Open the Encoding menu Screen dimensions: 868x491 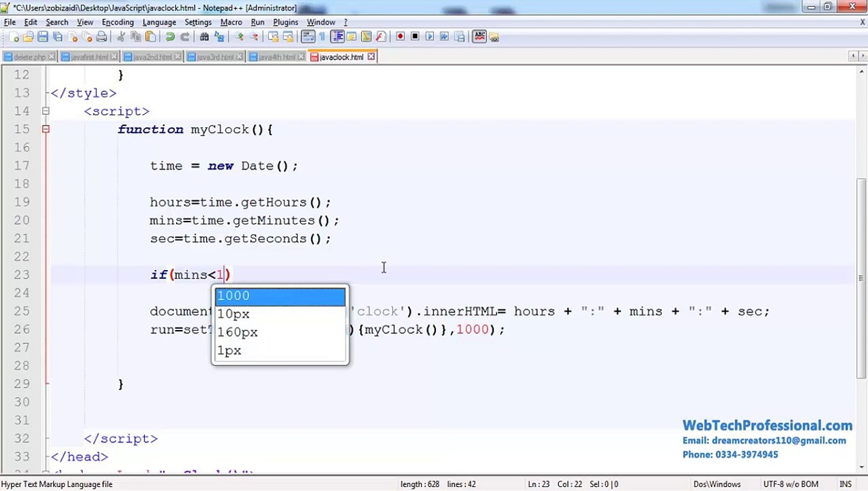tap(117, 22)
